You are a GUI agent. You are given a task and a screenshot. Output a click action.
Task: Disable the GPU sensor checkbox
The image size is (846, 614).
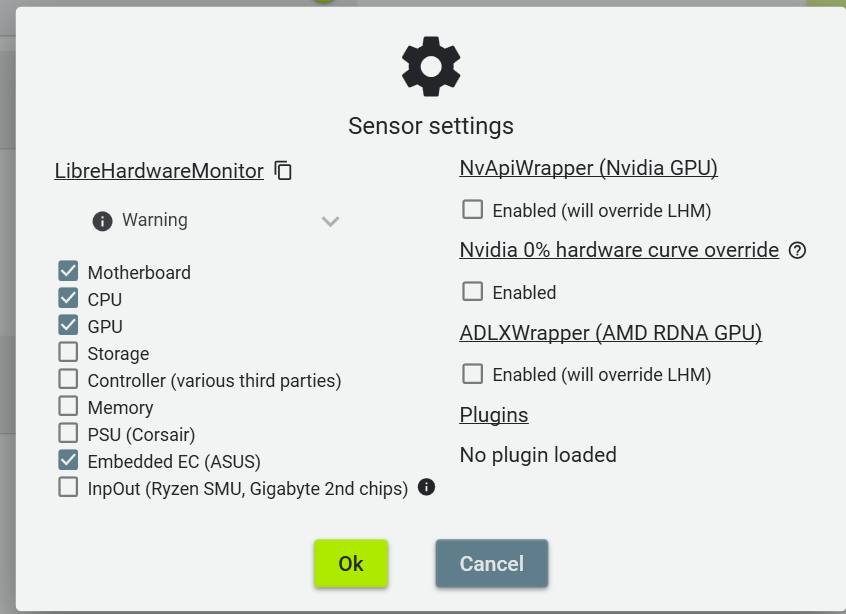68,325
